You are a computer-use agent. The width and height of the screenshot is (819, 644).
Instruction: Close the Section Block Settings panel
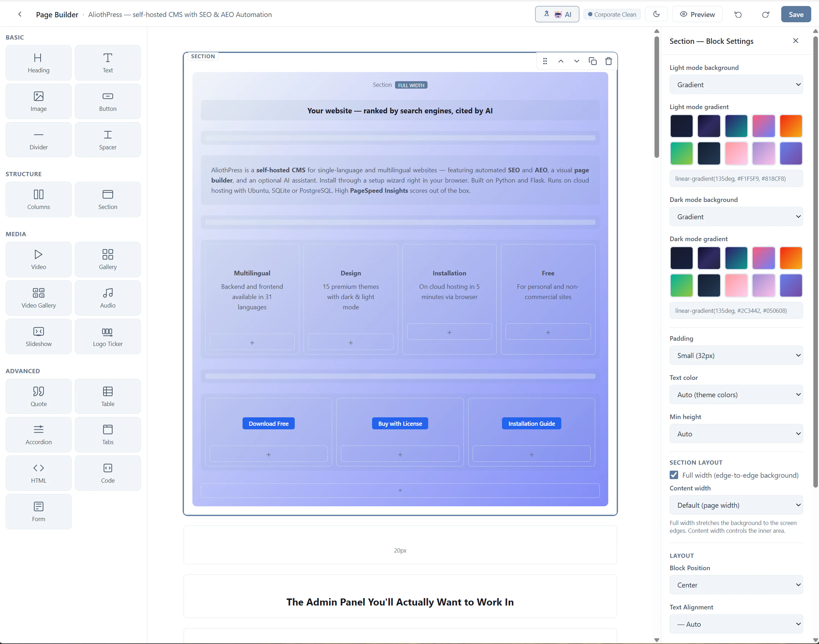point(796,40)
